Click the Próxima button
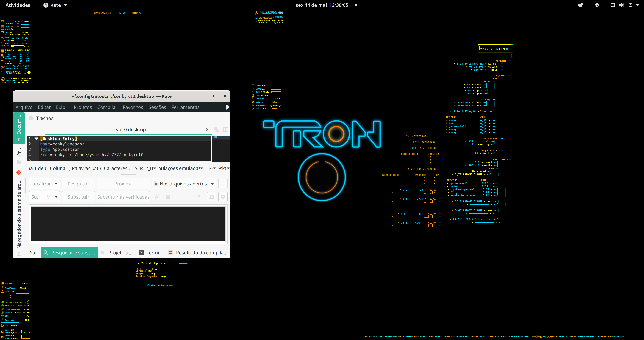Screen dimensions: 644x340 (123, 184)
